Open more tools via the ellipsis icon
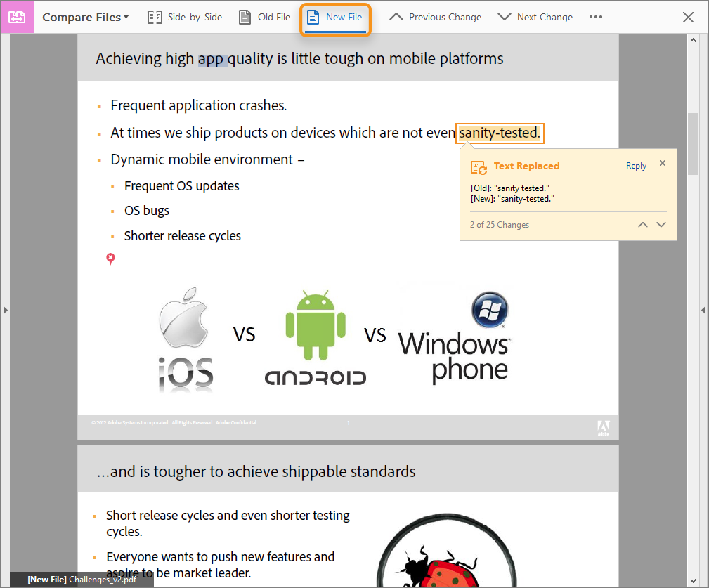This screenshot has height=588, width=709. [596, 16]
